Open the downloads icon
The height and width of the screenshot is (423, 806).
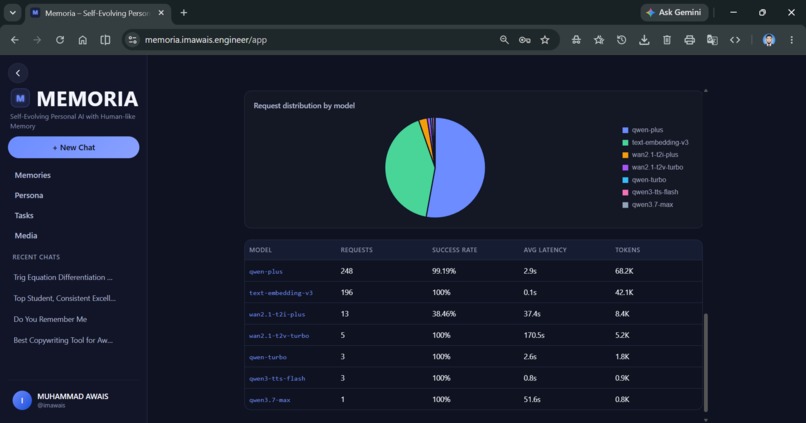tap(644, 40)
